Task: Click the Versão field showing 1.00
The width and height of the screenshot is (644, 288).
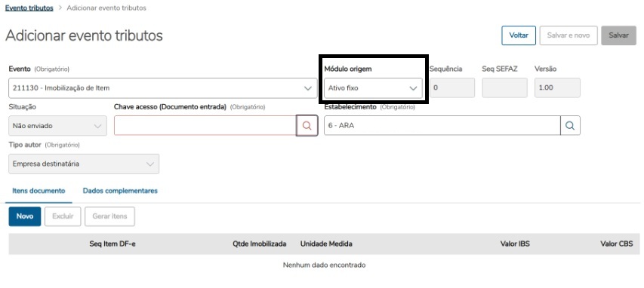Action: coord(557,87)
